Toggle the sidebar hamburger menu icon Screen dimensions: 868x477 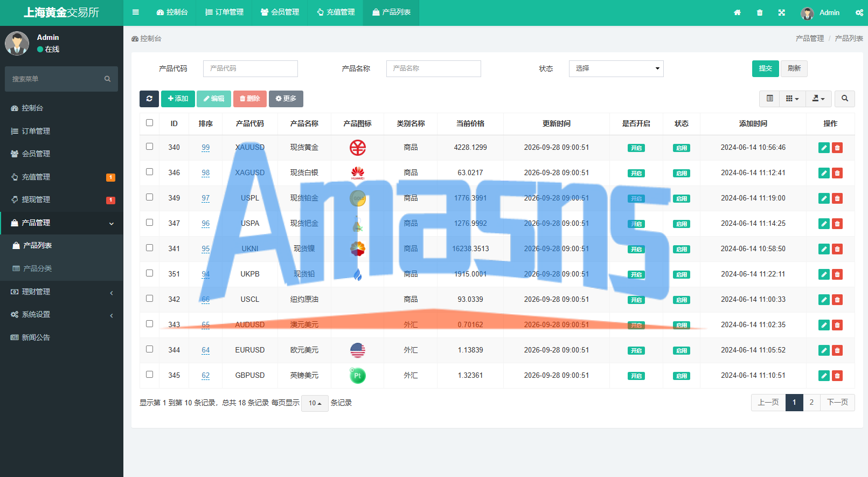[x=136, y=12]
